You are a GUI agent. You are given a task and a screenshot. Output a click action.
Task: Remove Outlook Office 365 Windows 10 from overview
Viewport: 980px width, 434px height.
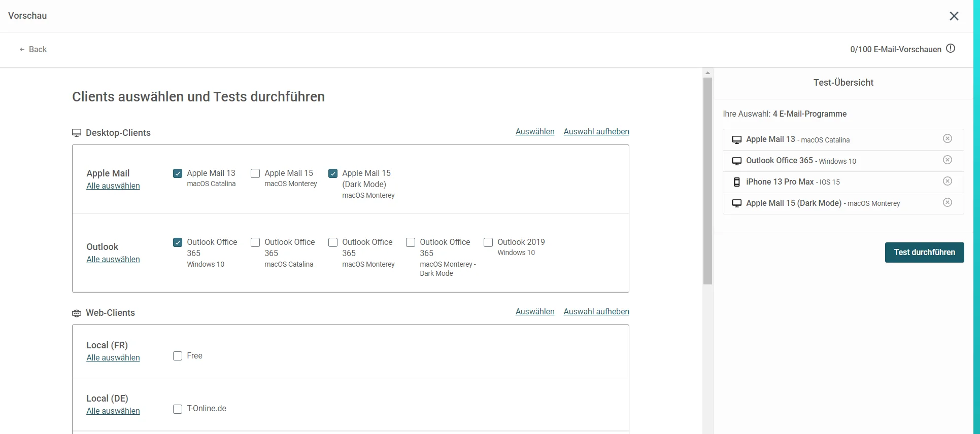click(x=947, y=160)
